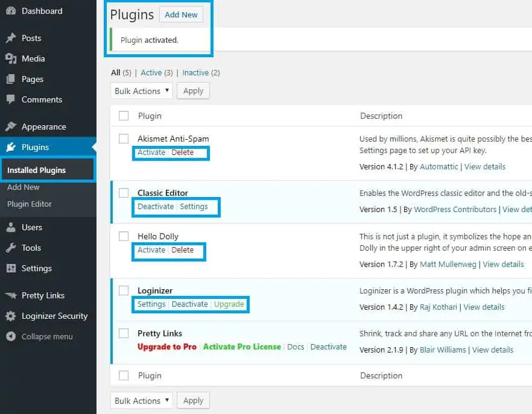Open Plugin Editor submenu item
The height and width of the screenshot is (414, 532).
(30, 204)
